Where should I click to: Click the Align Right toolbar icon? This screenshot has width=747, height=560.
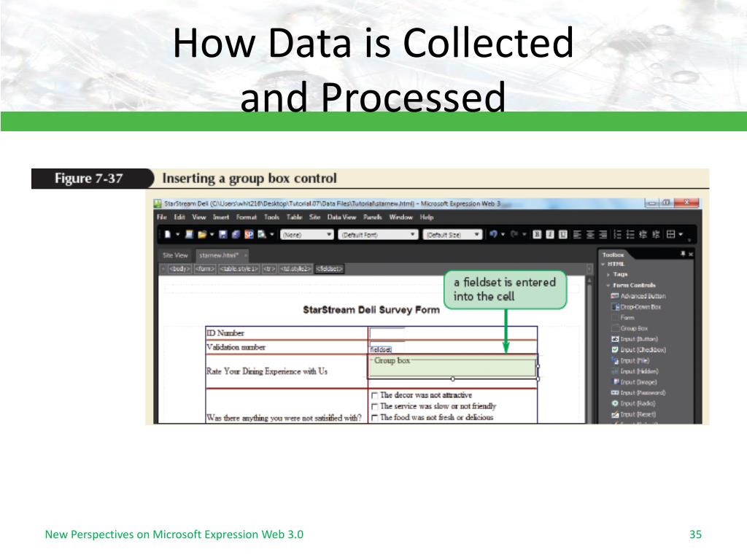click(603, 234)
